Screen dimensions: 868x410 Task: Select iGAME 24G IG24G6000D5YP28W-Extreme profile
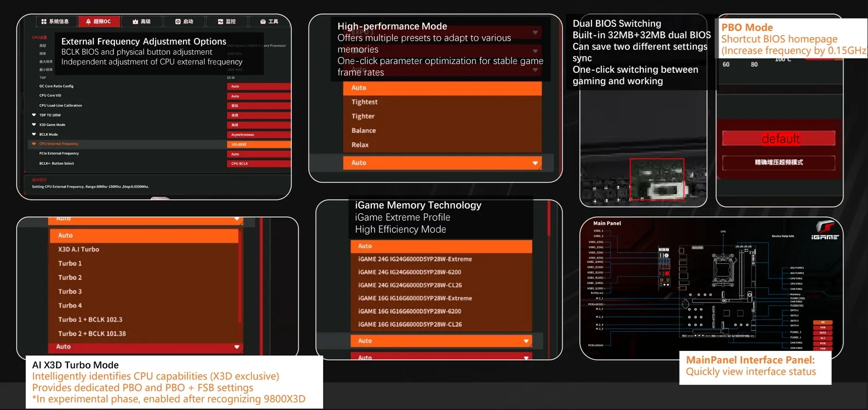[441, 259]
